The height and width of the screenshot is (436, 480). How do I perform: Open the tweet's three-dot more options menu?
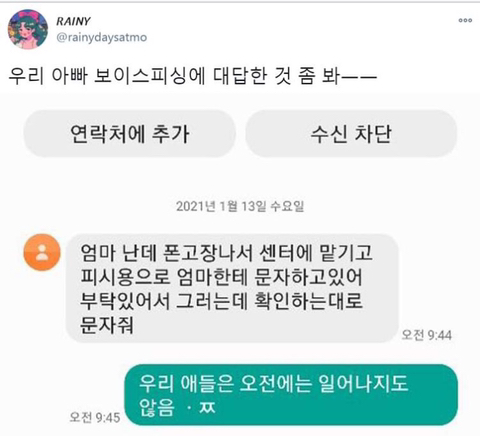click(x=465, y=20)
